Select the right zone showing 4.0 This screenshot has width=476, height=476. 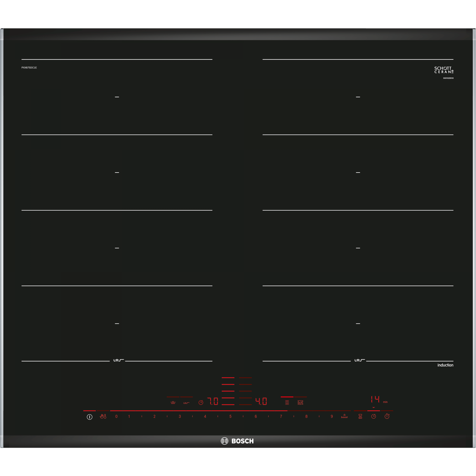pyautogui.click(x=261, y=401)
